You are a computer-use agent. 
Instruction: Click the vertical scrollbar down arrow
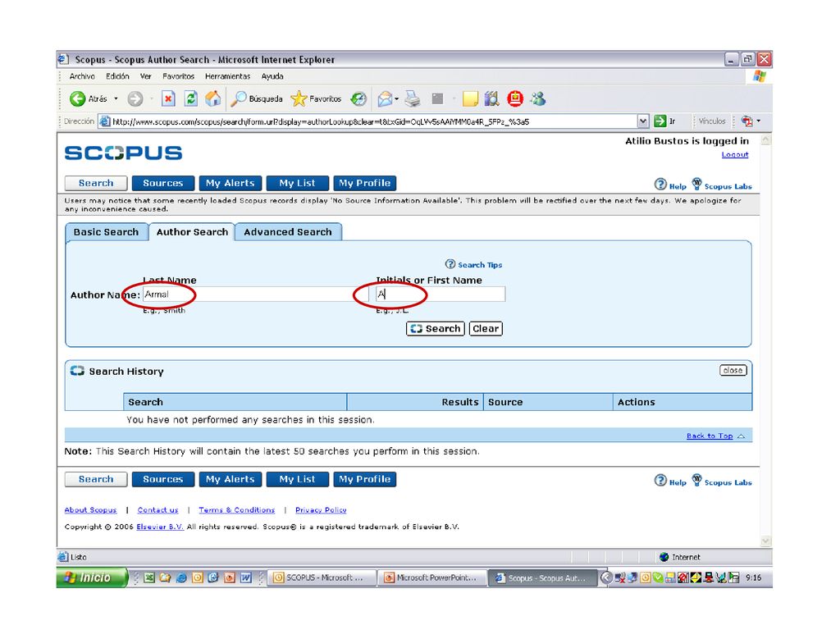765,541
